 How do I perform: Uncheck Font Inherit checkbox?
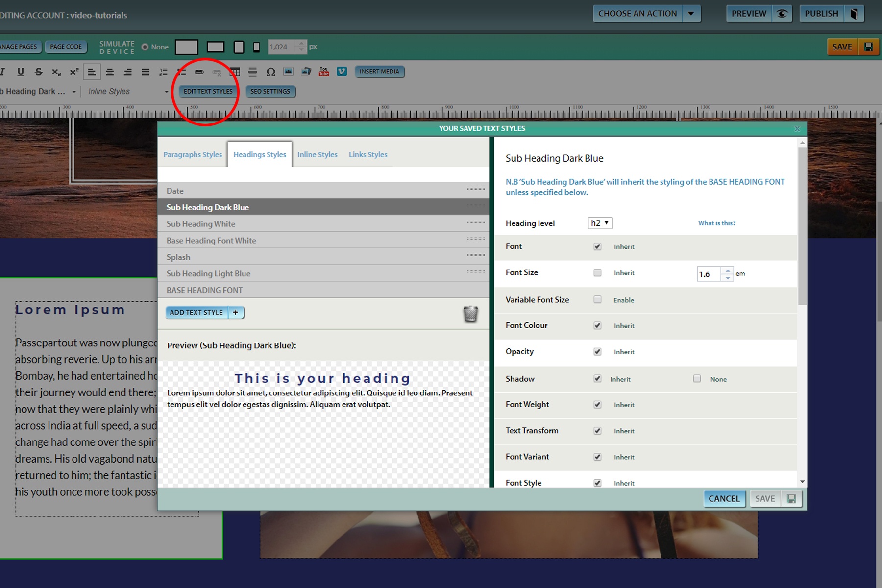597,246
